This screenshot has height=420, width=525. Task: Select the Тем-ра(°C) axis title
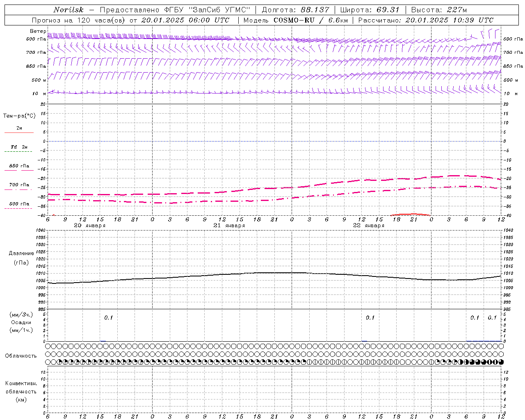pyautogui.click(x=19, y=116)
